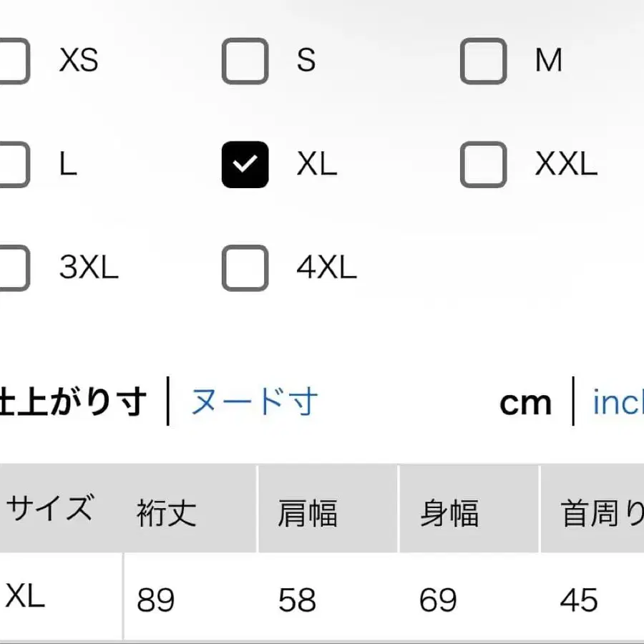Tick the M size checkbox
This screenshot has width=644, height=644.
[483, 61]
